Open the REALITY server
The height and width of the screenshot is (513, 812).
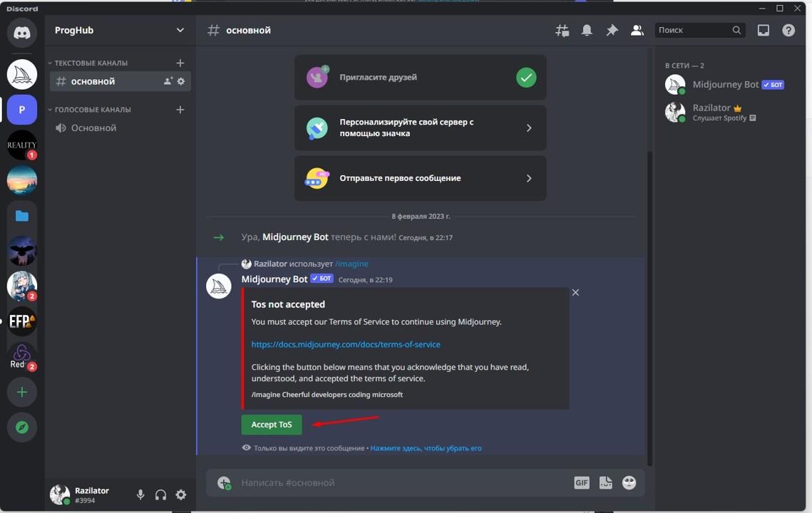click(22, 145)
